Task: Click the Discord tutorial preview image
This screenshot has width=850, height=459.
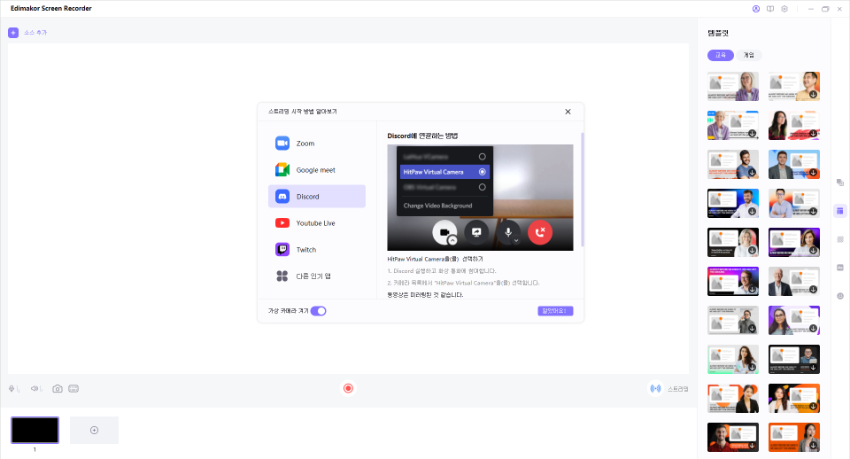Action: 480,197
